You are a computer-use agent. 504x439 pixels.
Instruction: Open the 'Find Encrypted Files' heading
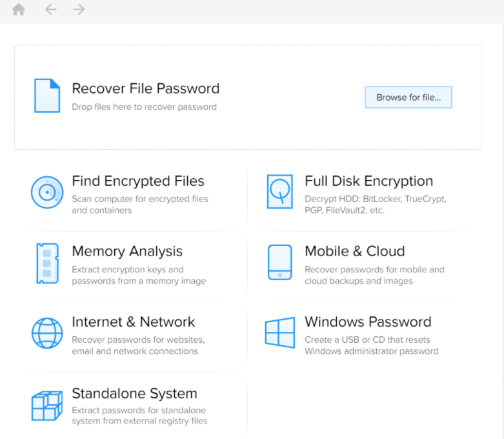tap(138, 181)
